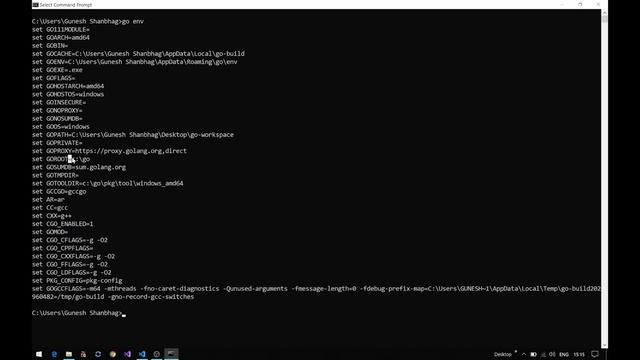
Task: Close the Command Prompt window
Action: (598, 4)
